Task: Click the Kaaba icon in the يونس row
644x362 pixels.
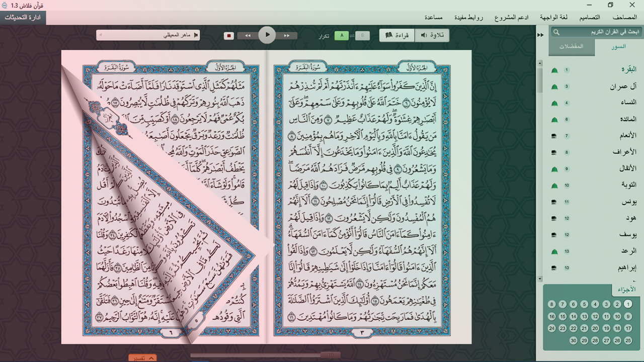Action: [554, 202]
